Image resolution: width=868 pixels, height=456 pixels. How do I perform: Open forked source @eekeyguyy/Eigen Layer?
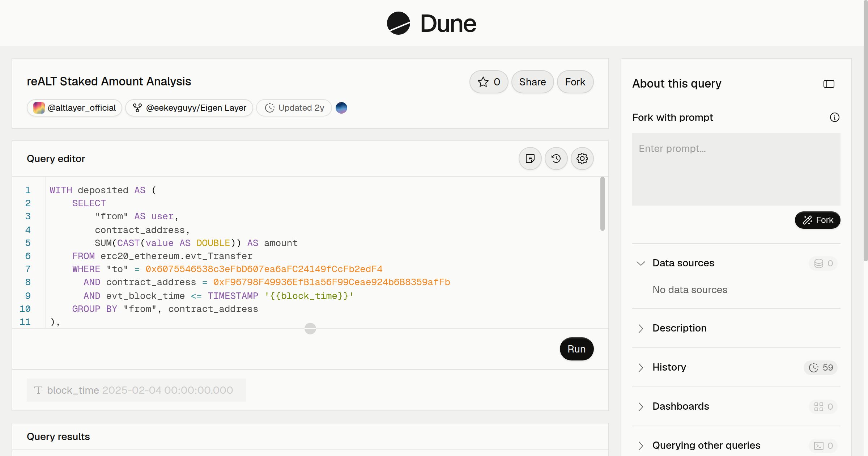[x=189, y=108]
